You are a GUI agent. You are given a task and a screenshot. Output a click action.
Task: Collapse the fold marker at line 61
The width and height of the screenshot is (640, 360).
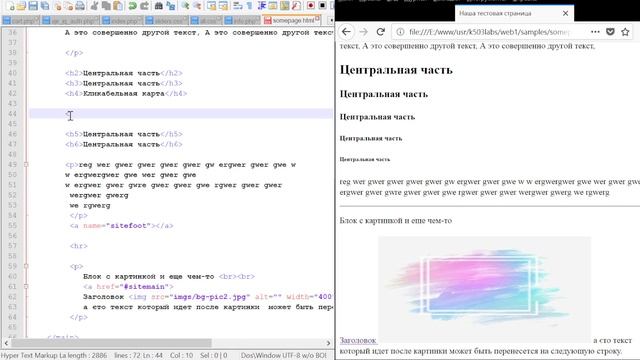(x=26, y=287)
